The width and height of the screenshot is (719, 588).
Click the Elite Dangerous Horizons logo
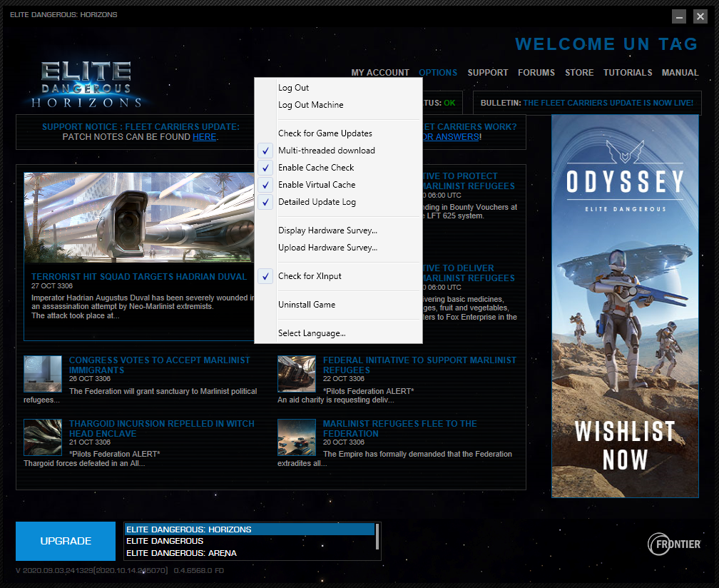click(86, 85)
